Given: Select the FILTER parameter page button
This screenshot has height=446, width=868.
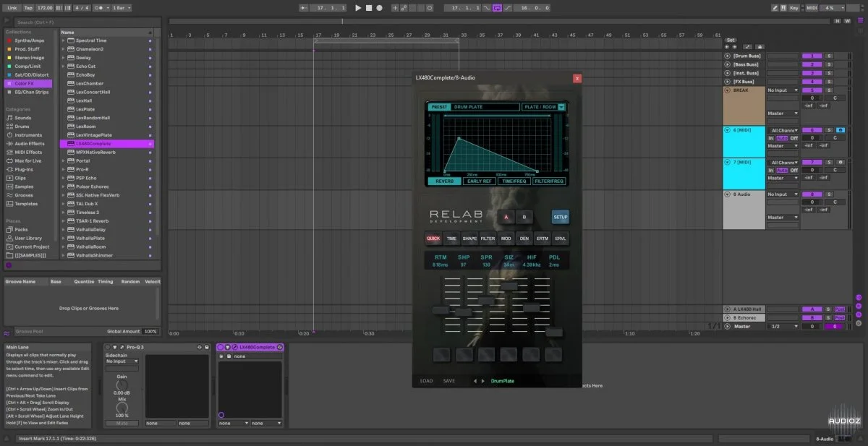Looking at the screenshot, I should (488, 238).
